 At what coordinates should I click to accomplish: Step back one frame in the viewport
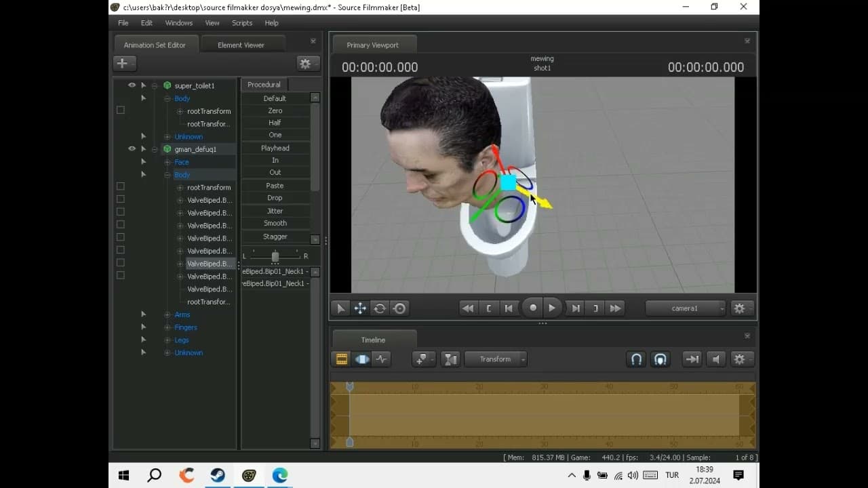(509, 308)
